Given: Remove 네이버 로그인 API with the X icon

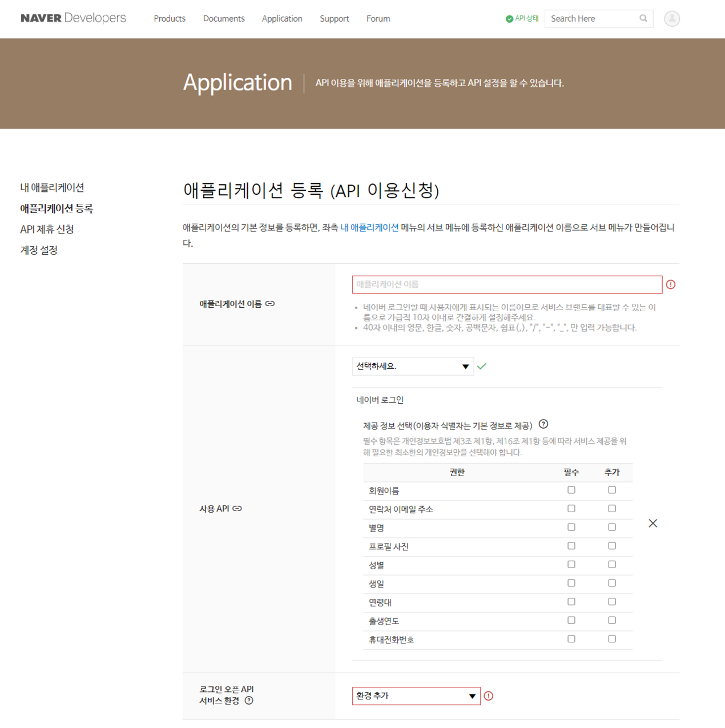Looking at the screenshot, I should 653,523.
